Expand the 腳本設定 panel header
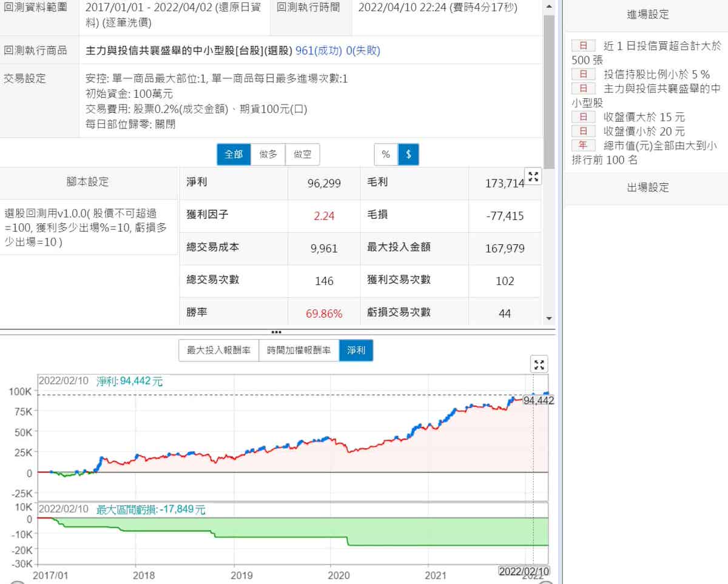The width and height of the screenshot is (728, 584). [88, 183]
